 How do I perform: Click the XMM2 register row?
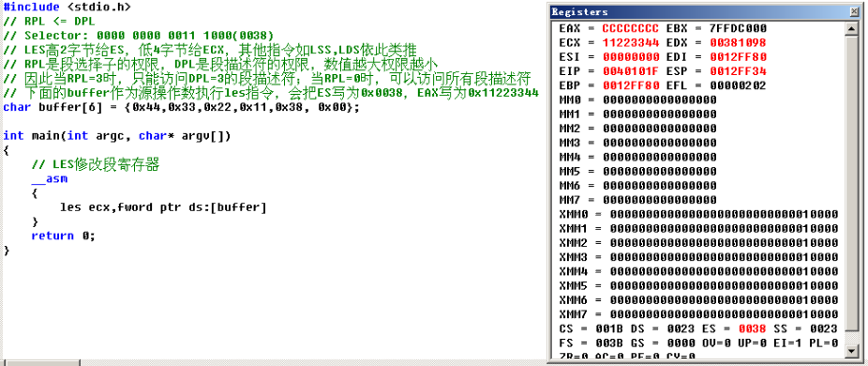coord(698,243)
